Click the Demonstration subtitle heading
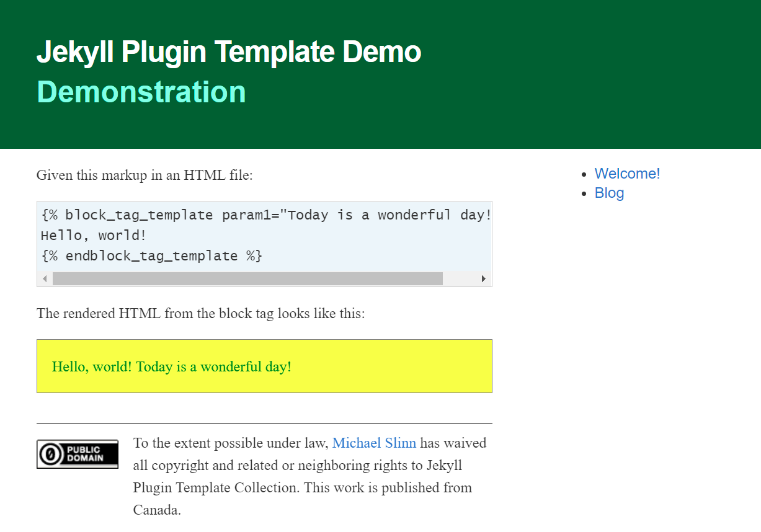The width and height of the screenshot is (761, 532). tap(141, 92)
